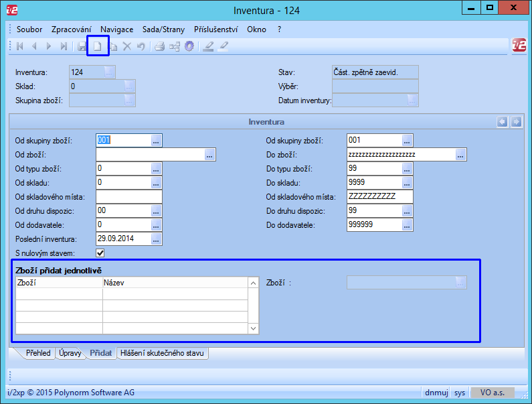Open lookup for Do druhu dispozic
This screenshot has width=532, height=404.
(x=407, y=210)
